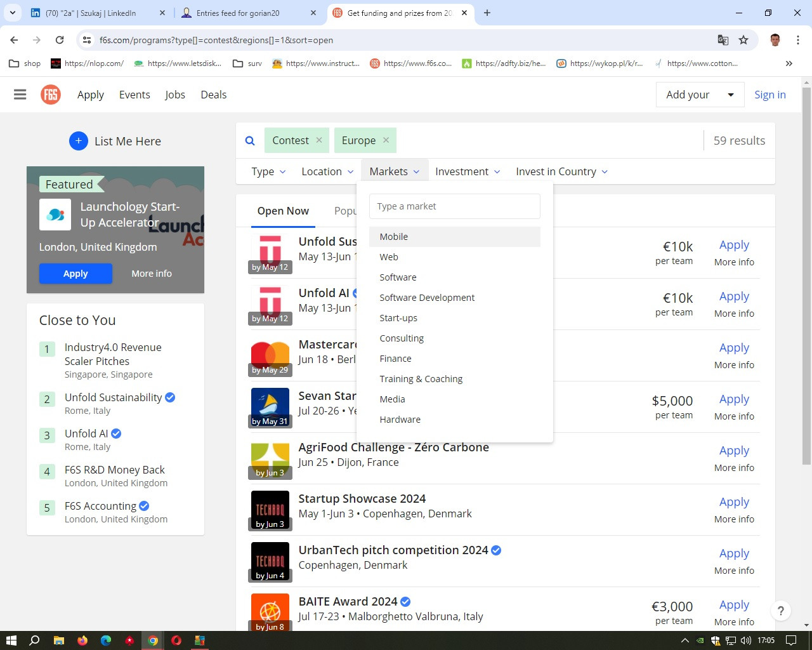Click the translate page icon in address bar
Screen dimensions: 812x650
723,40
